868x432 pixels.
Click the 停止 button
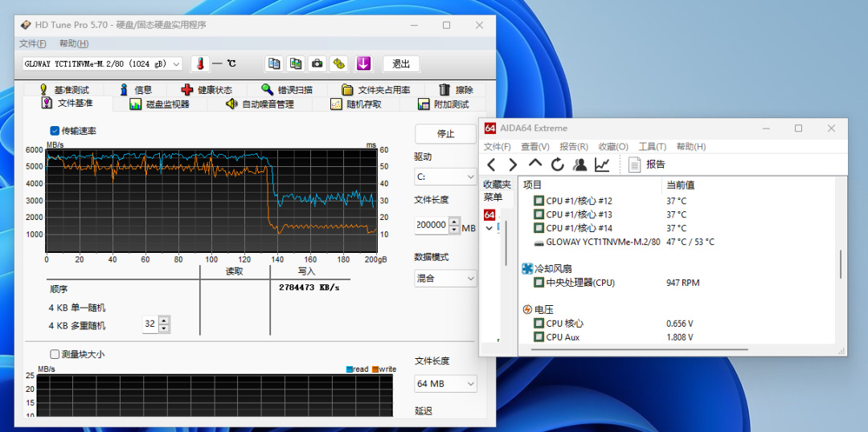445,134
